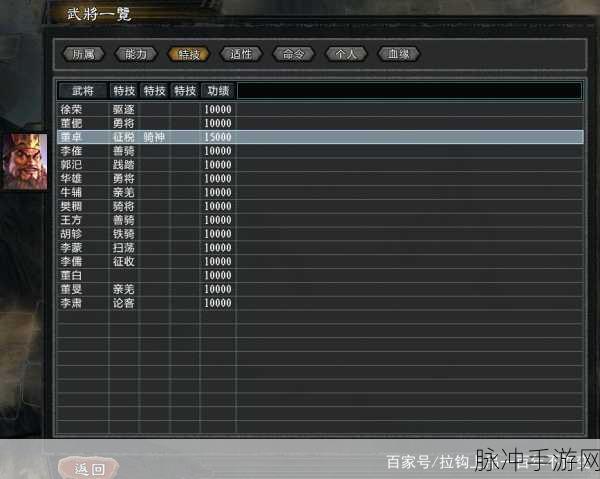The width and height of the screenshot is (600, 479).
Task: Switch to the 能力 tab
Action: [x=136, y=54]
